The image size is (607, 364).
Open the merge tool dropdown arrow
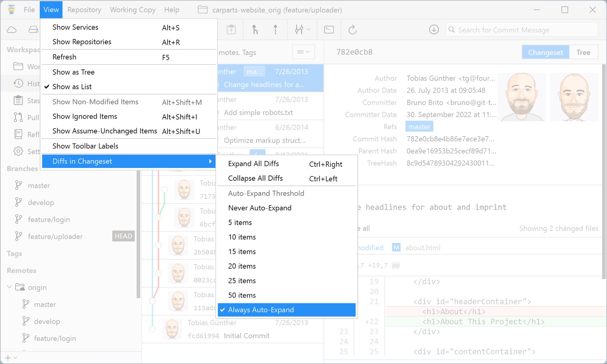pyautogui.click(x=308, y=30)
